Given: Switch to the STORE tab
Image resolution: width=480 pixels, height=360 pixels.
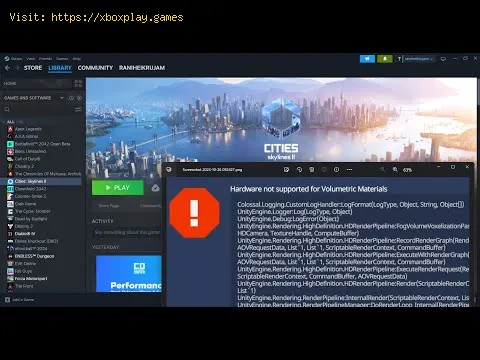Looking at the screenshot, I should [x=33, y=68].
